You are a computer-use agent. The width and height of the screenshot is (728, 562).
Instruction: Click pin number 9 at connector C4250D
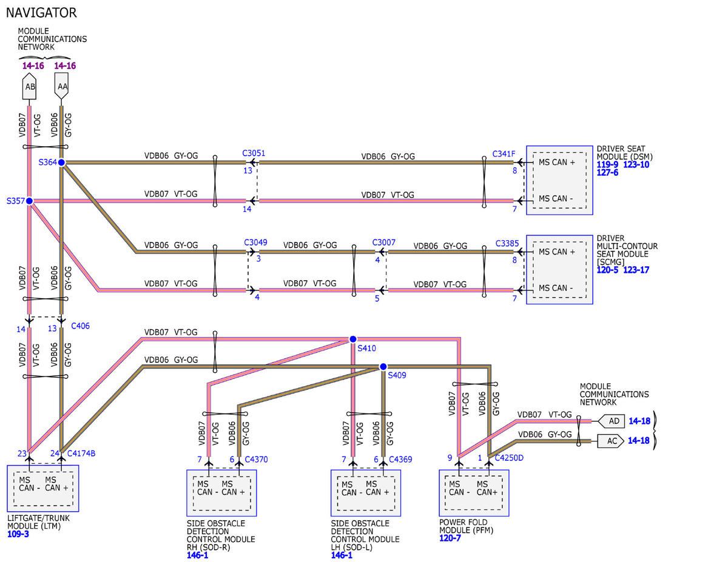coord(450,458)
